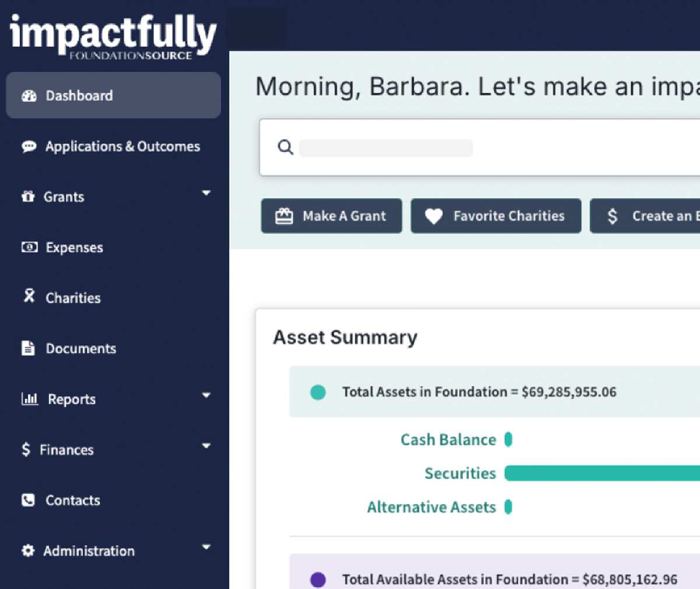Click the Applications & Outcomes chat bubble icon
The height and width of the screenshot is (589, 700).
point(29,146)
